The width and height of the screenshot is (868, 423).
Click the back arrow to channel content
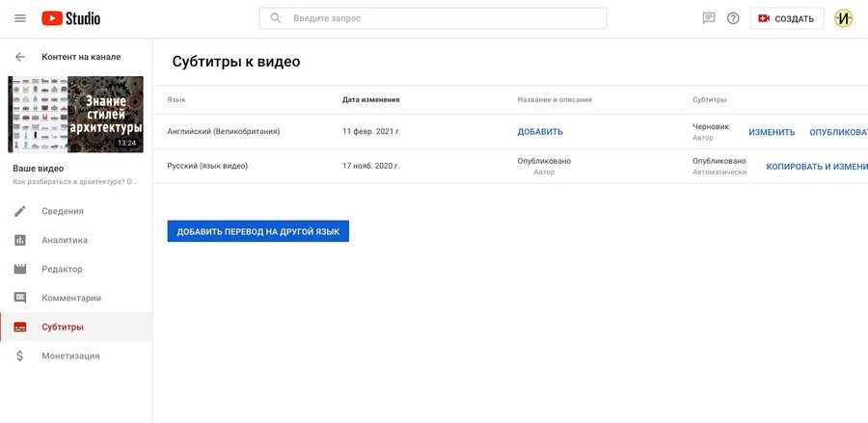(20, 57)
